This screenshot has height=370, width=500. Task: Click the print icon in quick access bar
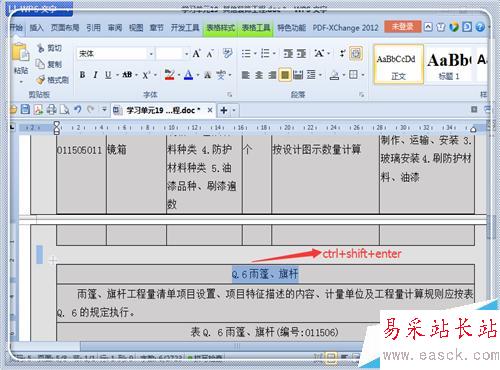[x=51, y=109]
